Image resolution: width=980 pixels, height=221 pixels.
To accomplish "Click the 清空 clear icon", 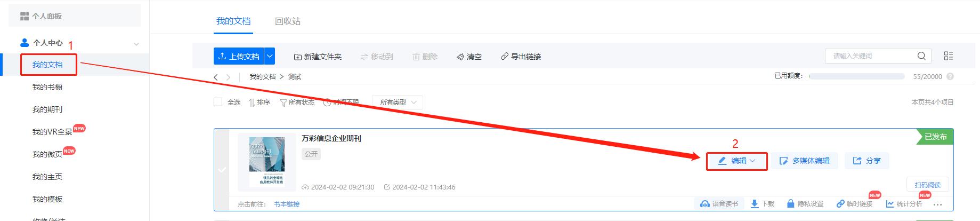I will click(x=460, y=57).
